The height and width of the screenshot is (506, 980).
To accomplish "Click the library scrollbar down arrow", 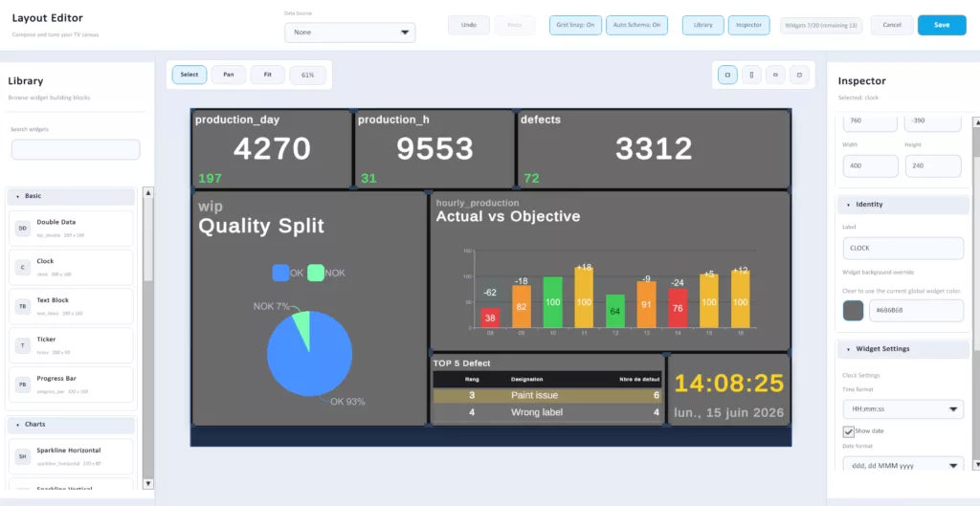I will [x=148, y=483].
